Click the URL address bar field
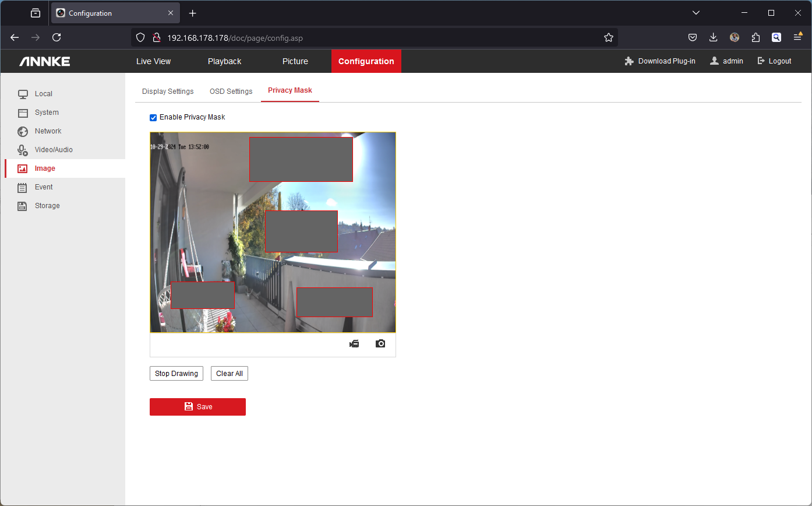This screenshot has width=812, height=506. pyautogui.click(x=379, y=38)
